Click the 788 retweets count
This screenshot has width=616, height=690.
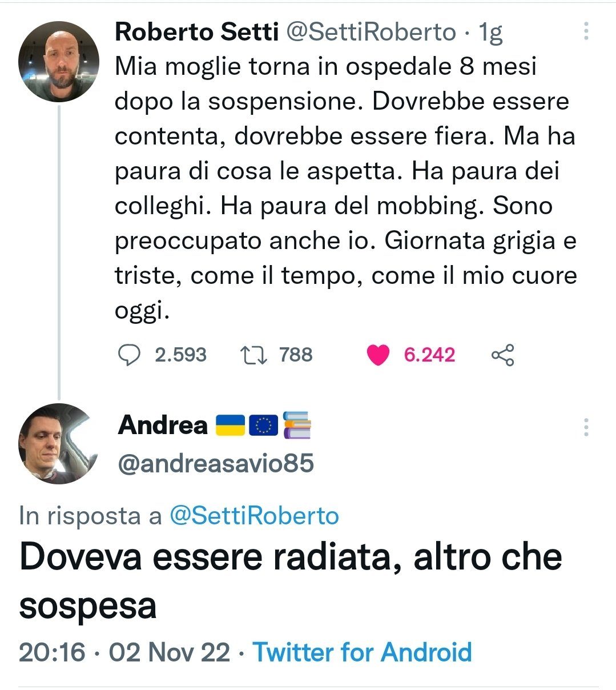click(296, 355)
